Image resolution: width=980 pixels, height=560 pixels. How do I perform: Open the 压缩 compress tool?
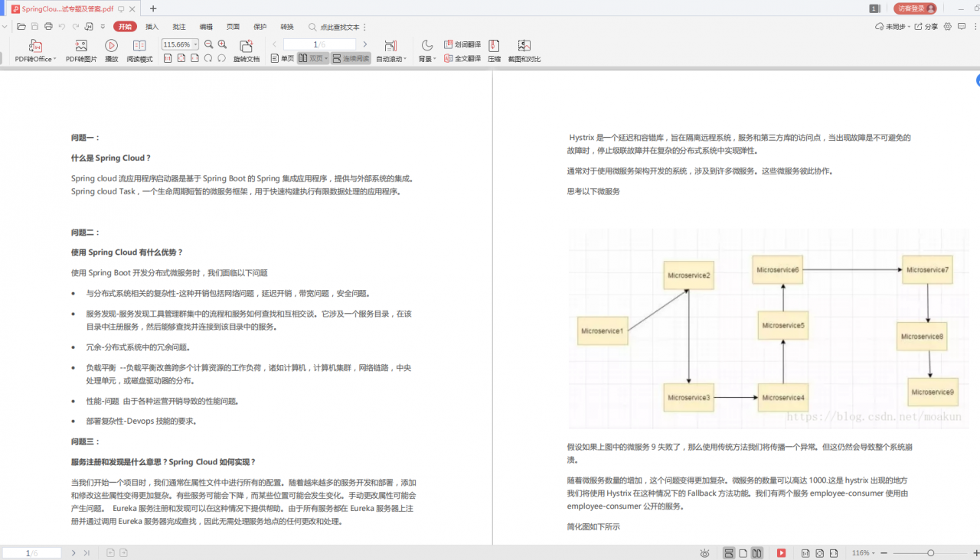[x=494, y=50]
